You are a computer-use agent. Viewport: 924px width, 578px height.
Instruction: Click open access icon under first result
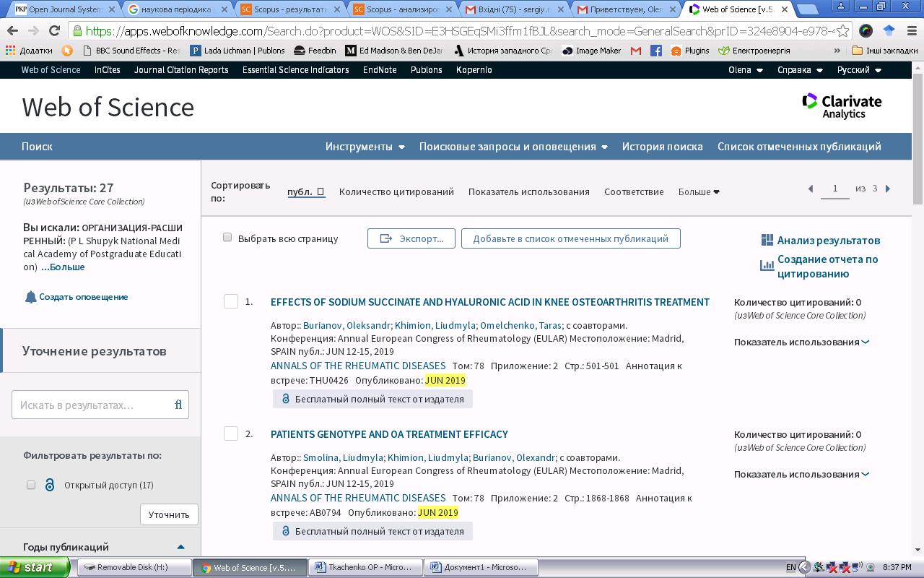click(x=285, y=399)
